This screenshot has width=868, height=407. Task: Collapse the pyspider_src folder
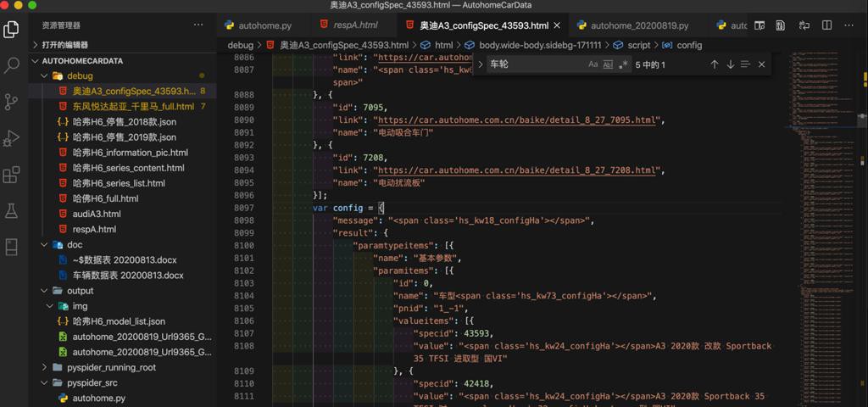coord(44,382)
